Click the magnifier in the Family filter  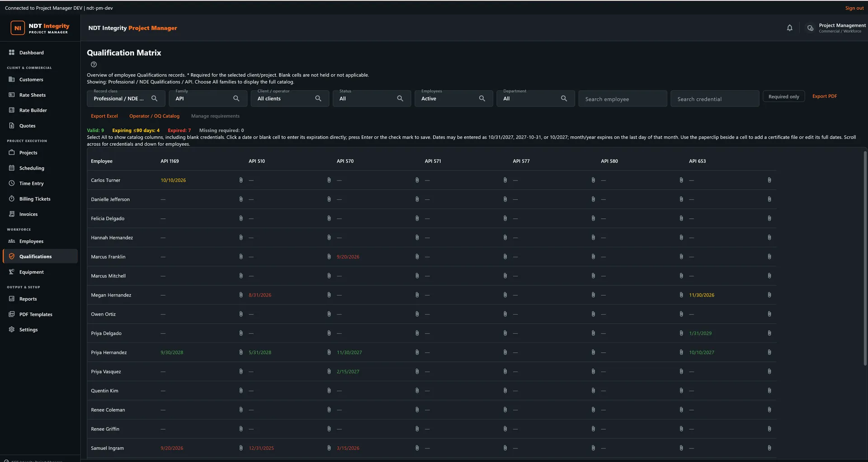(236, 98)
